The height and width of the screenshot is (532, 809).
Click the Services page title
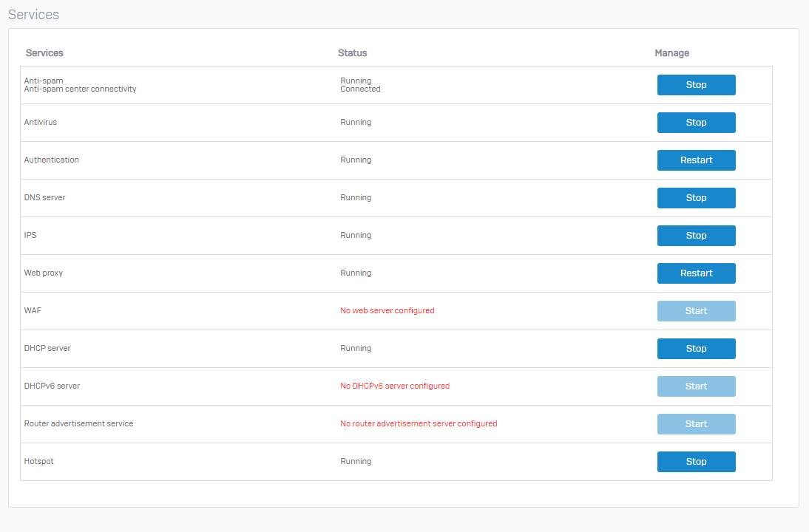pyautogui.click(x=33, y=15)
